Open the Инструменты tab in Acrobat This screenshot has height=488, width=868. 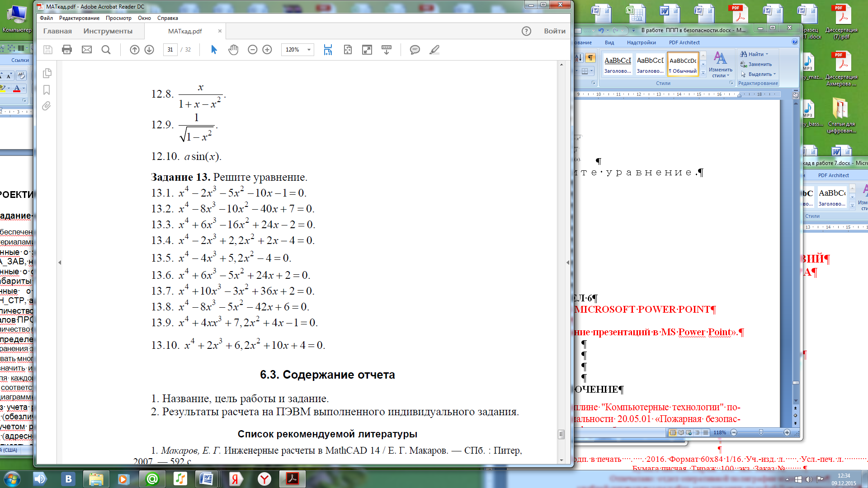pos(108,31)
